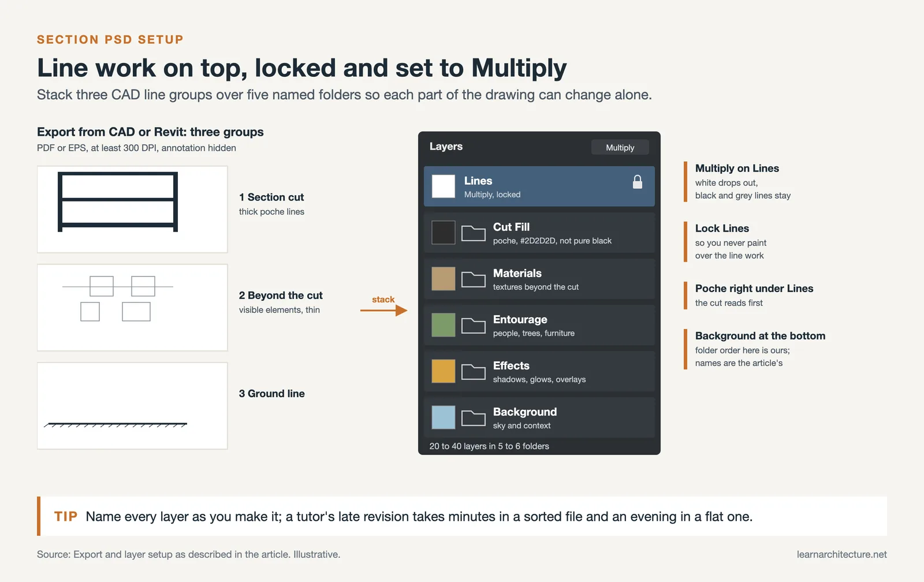Click the orange Effects color swatch
The image size is (924, 582).
click(444, 371)
